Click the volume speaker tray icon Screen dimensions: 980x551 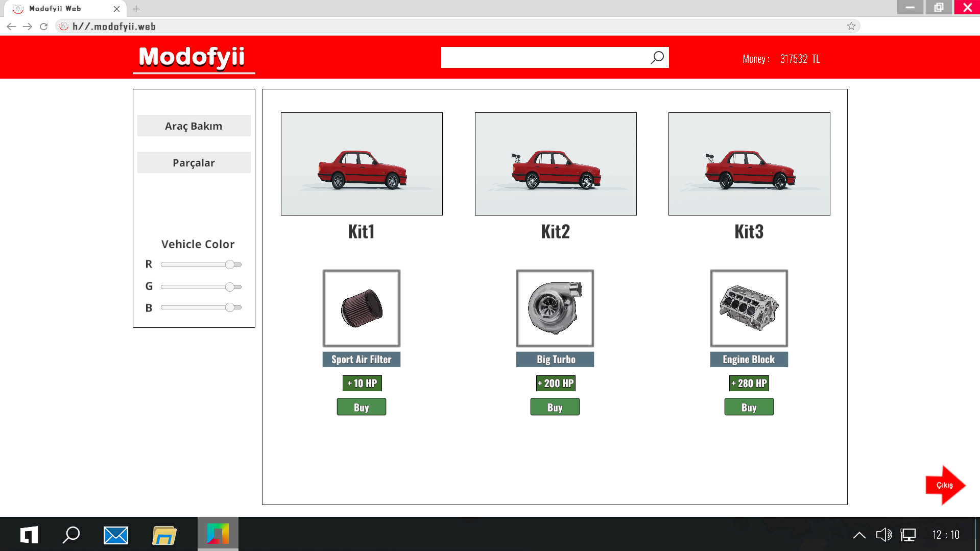(x=883, y=535)
